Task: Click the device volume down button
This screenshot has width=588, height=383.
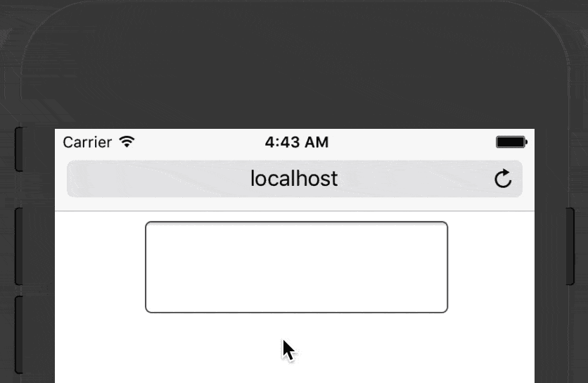Action: pyautogui.click(x=19, y=334)
